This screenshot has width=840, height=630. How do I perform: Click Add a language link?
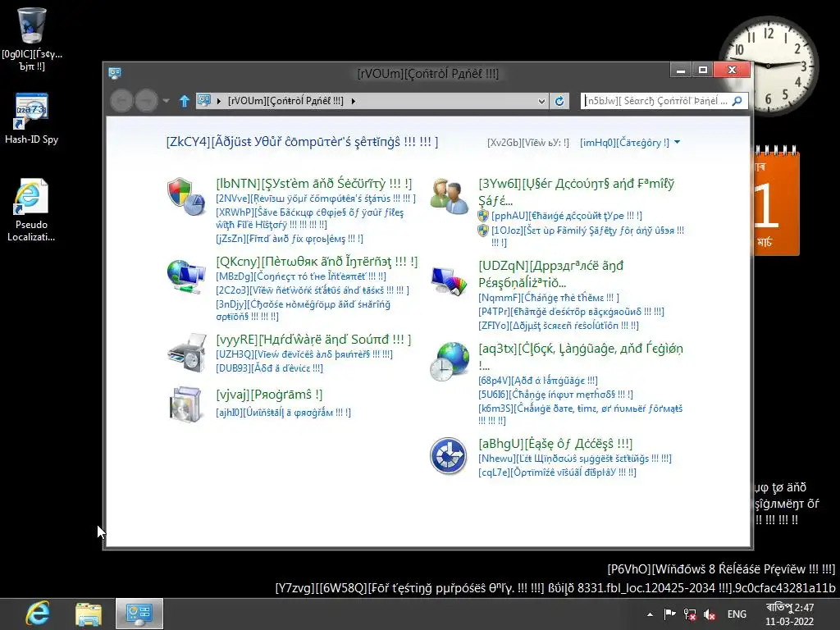point(538,381)
